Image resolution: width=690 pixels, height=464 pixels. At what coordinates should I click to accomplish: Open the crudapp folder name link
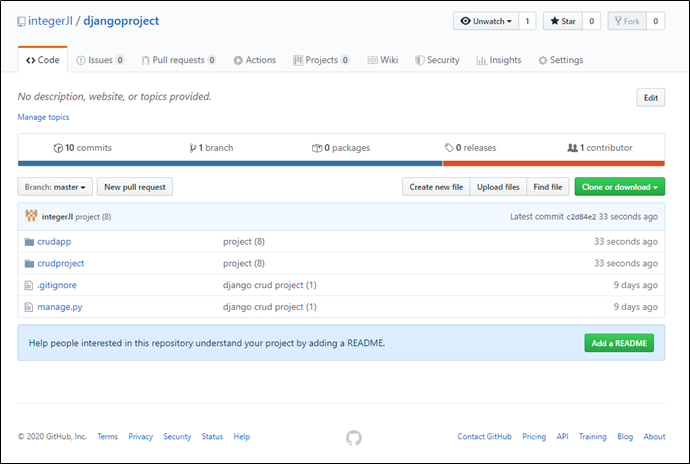pos(54,242)
